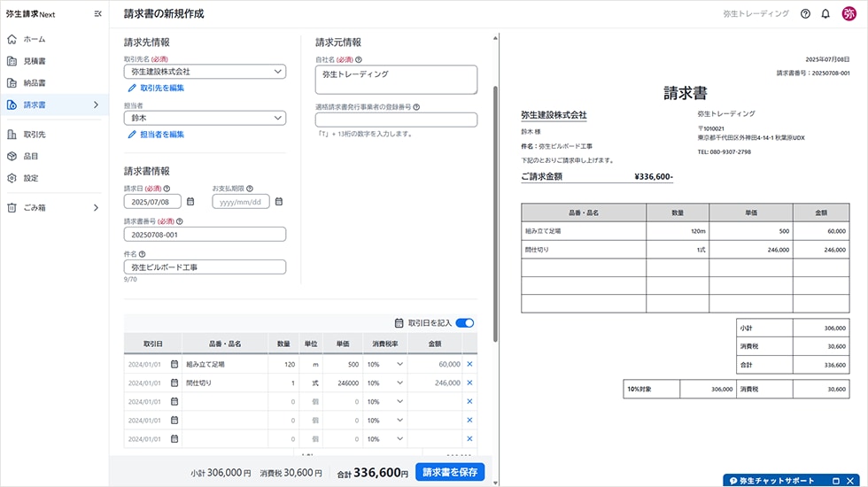Screen dimensions: 868x487
Task: Expand the 担当者 dropdown
Action: pos(278,117)
